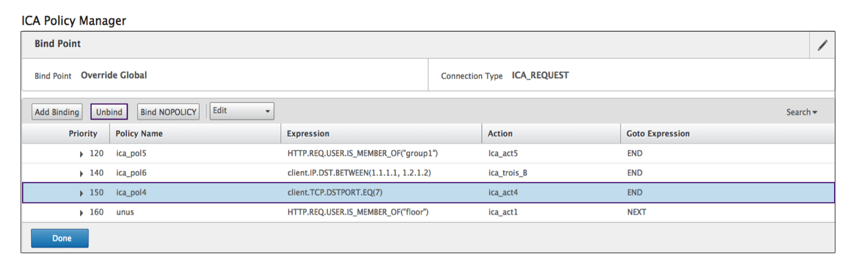Expand the priority 150 row arrow
This screenshot has width=868, height=270.
pyautogui.click(x=81, y=193)
